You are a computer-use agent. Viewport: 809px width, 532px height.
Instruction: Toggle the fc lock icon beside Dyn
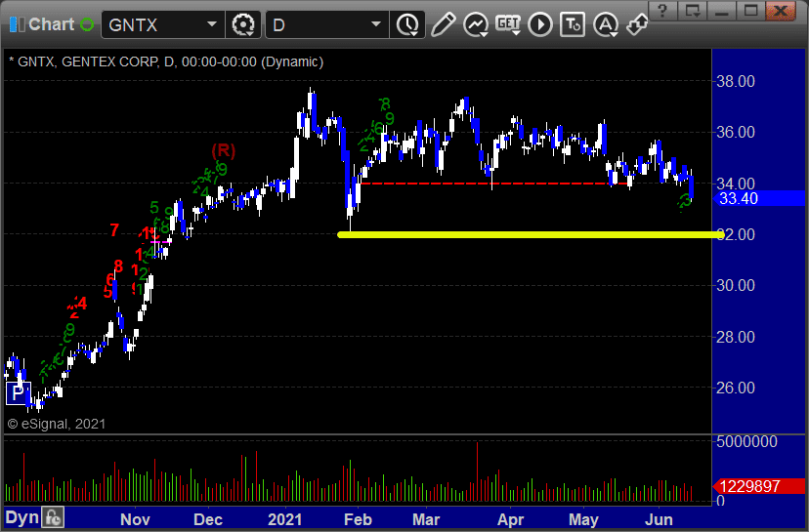click(53, 517)
